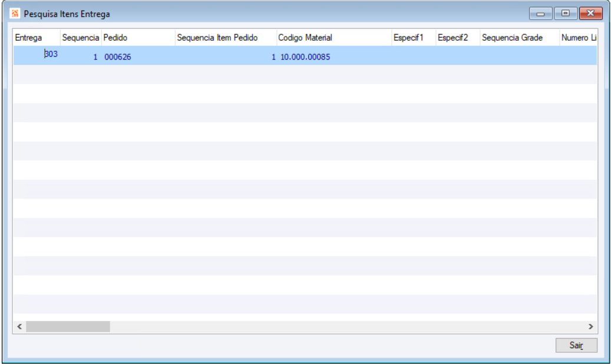Click the Sequencia column header
The image size is (611, 364).
(81, 38)
